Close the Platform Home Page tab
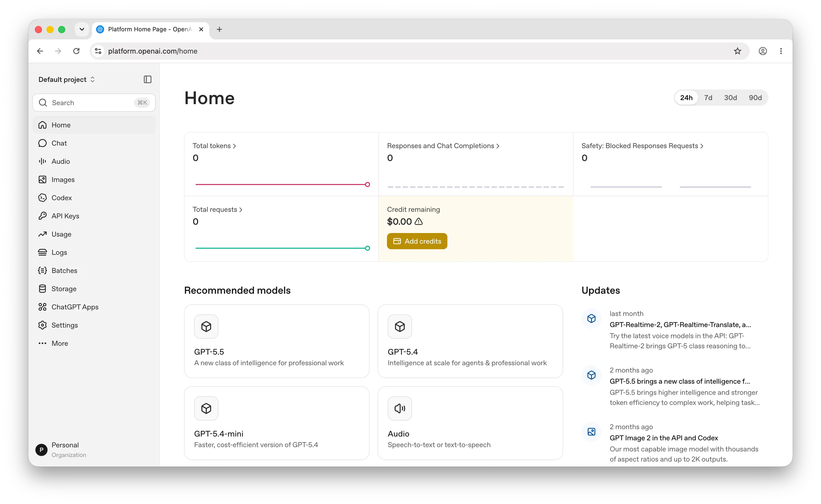This screenshot has width=821, height=504. [x=201, y=29]
